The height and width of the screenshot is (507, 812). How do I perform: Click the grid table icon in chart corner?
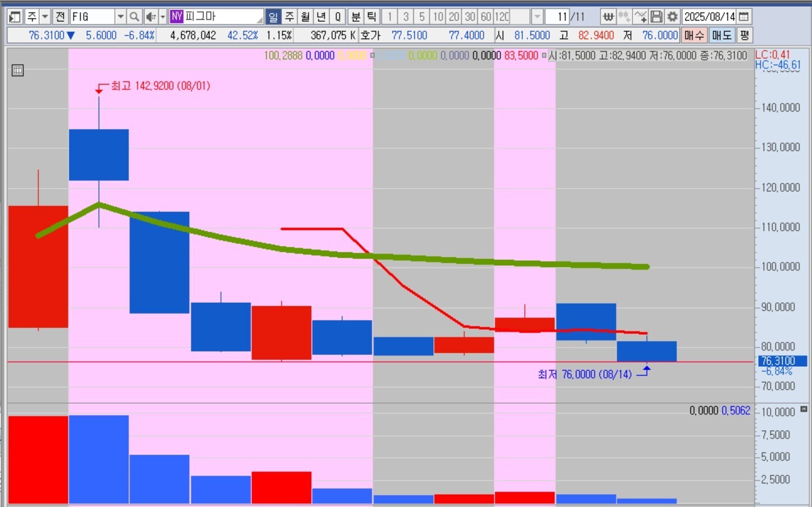[x=17, y=70]
